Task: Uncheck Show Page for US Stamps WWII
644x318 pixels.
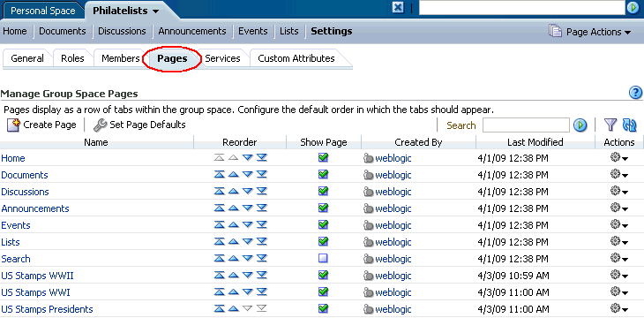Action: click(323, 275)
